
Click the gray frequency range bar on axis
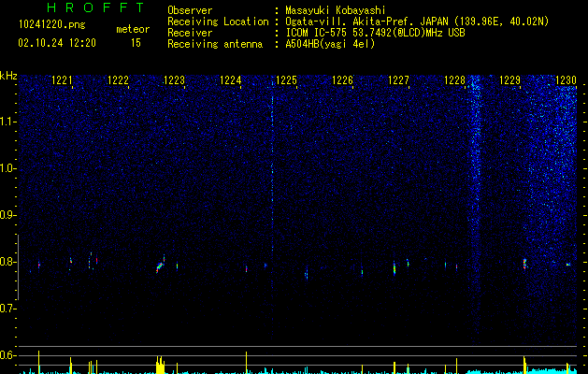(19, 267)
